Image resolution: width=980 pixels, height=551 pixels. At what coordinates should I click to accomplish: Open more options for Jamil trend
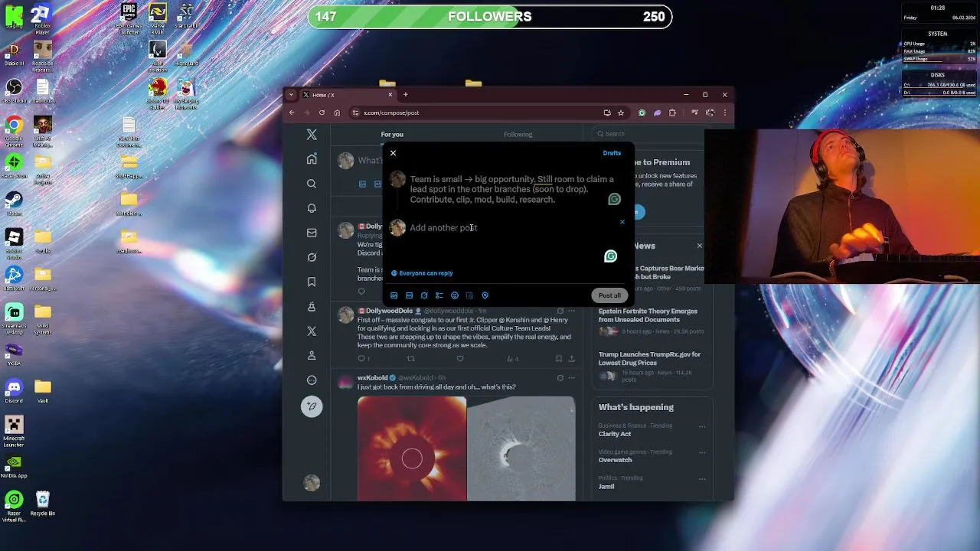click(701, 479)
